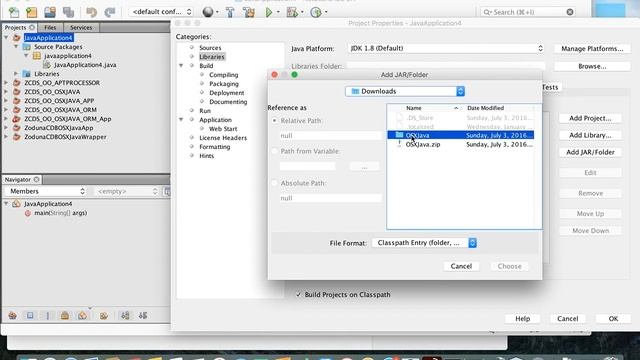Screen dimensions: 640x360
Task: Open the Java Platform JDK 1.8 dropdown
Action: click(446, 48)
